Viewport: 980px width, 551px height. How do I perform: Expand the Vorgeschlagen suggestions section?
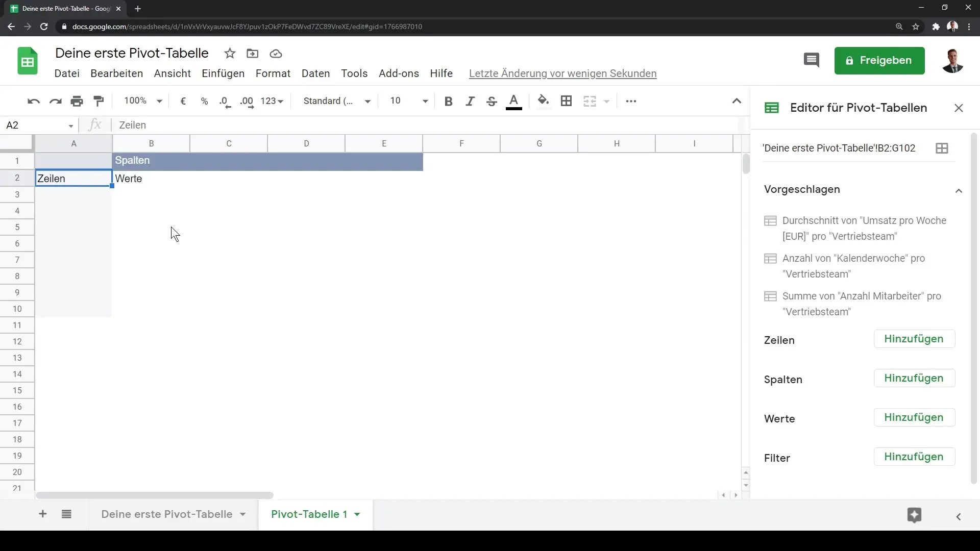[959, 189]
